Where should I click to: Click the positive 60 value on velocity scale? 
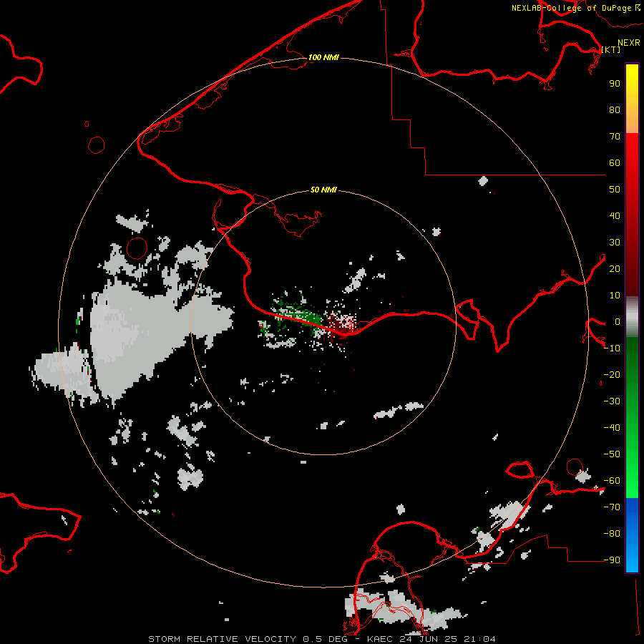point(615,162)
